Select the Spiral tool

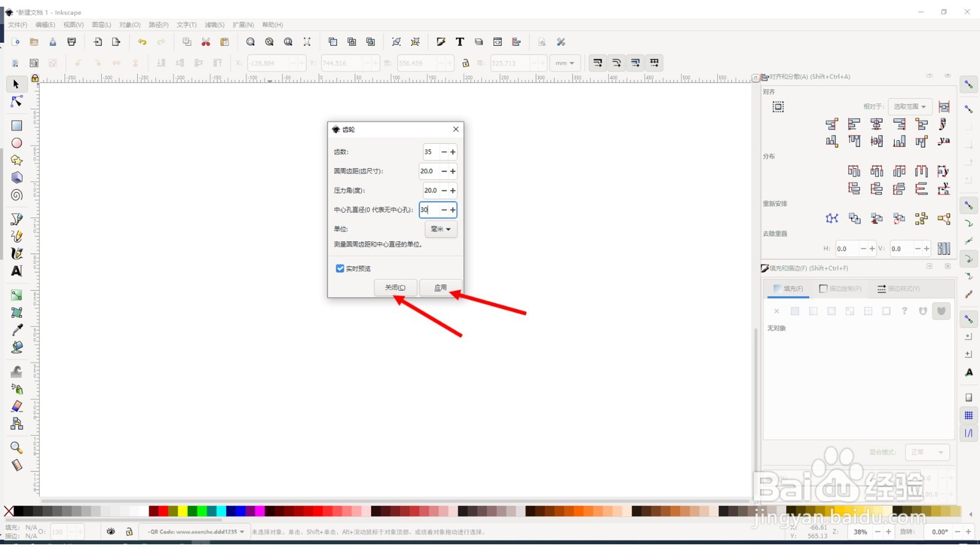pos(17,195)
